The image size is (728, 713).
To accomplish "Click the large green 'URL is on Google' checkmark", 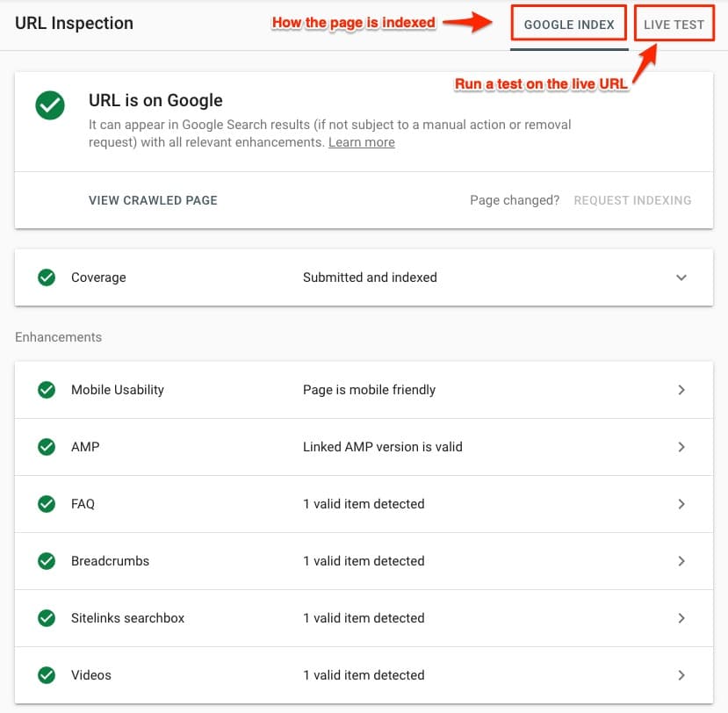I will click(50, 106).
